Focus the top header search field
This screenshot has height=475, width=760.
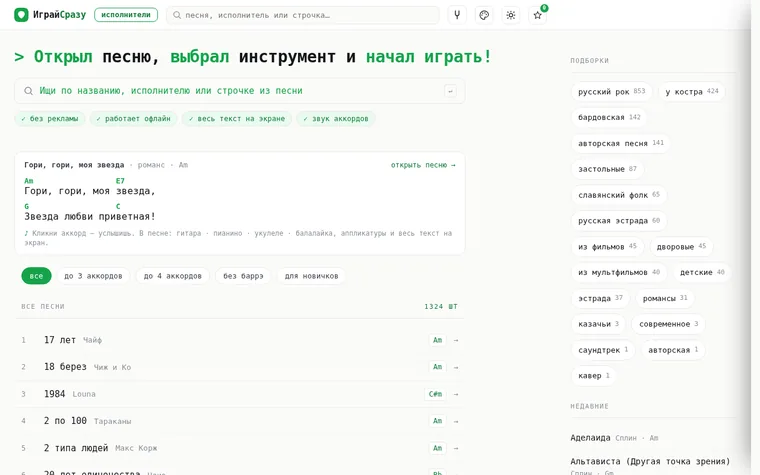tap(303, 15)
